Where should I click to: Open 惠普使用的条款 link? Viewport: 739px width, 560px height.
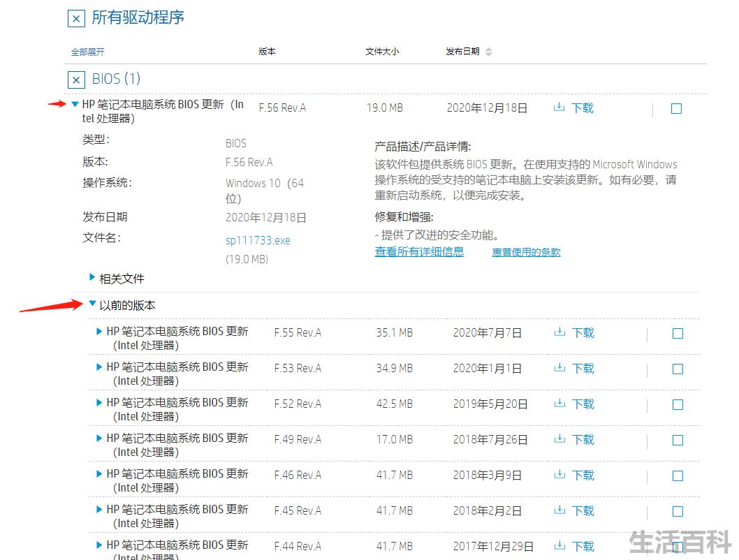point(526,252)
